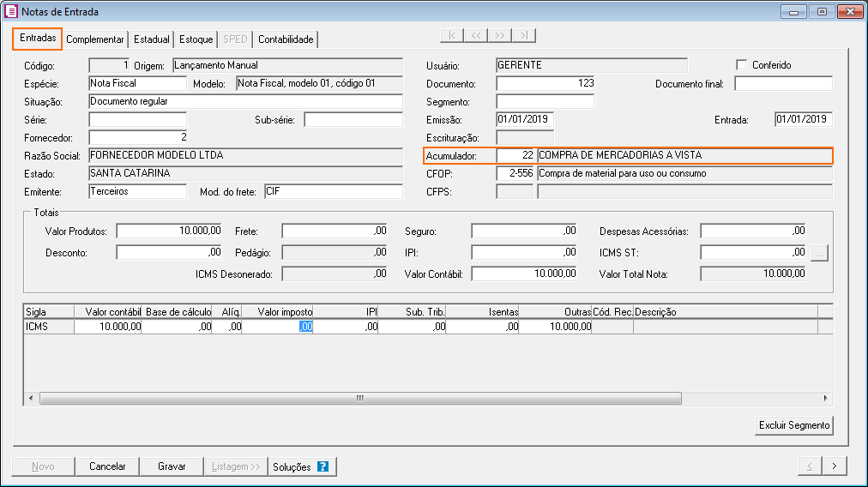Toggle the Conferido checkbox
Screen dimensions: 868x487
coord(741,65)
